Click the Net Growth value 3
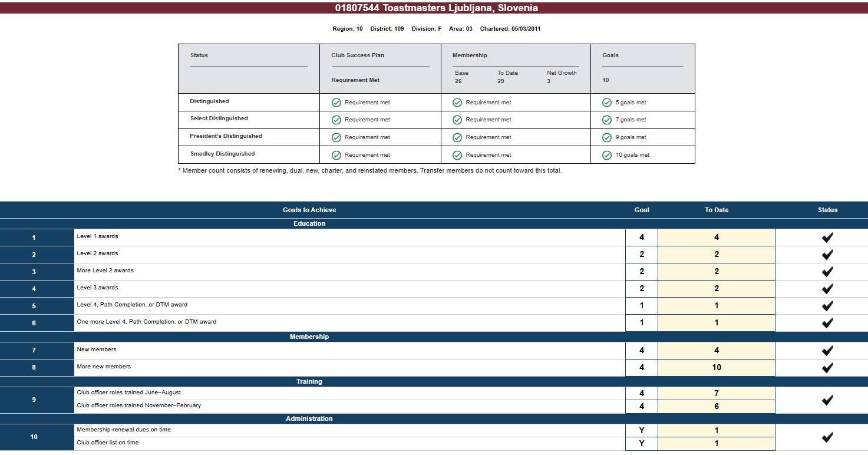The image size is (868, 455). 549,81
